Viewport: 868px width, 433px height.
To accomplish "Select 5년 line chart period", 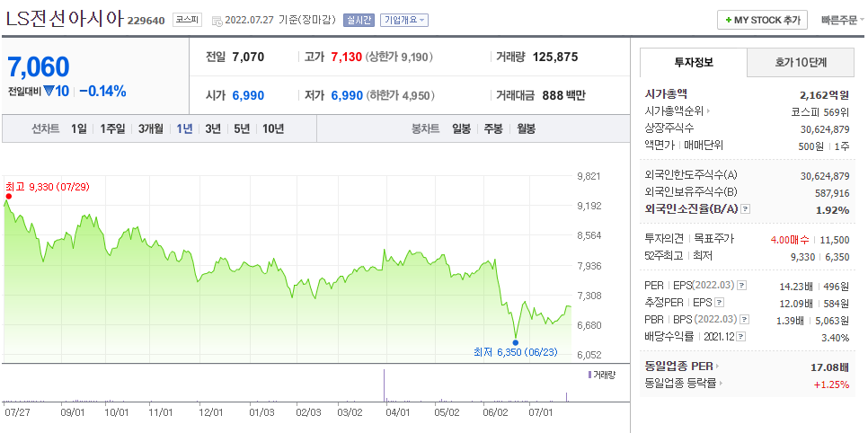I will tap(242, 129).
